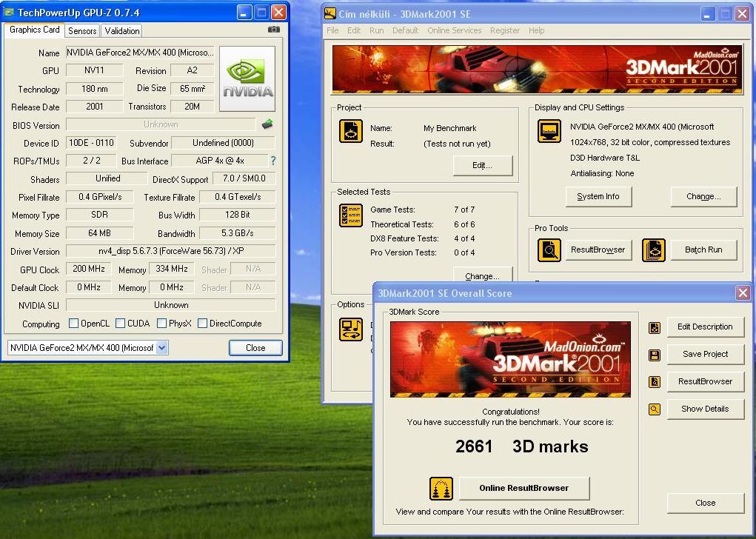Click the Show Details button
The image size is (756, 539).
[x=705, y=409]
